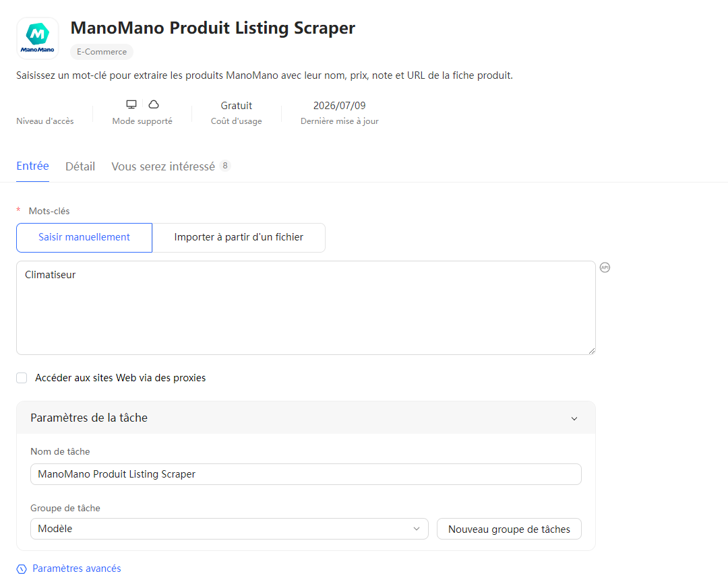Click the description text about ManoMano products
This screenshot has height=584, width=728.
click(x=265, y=75)
